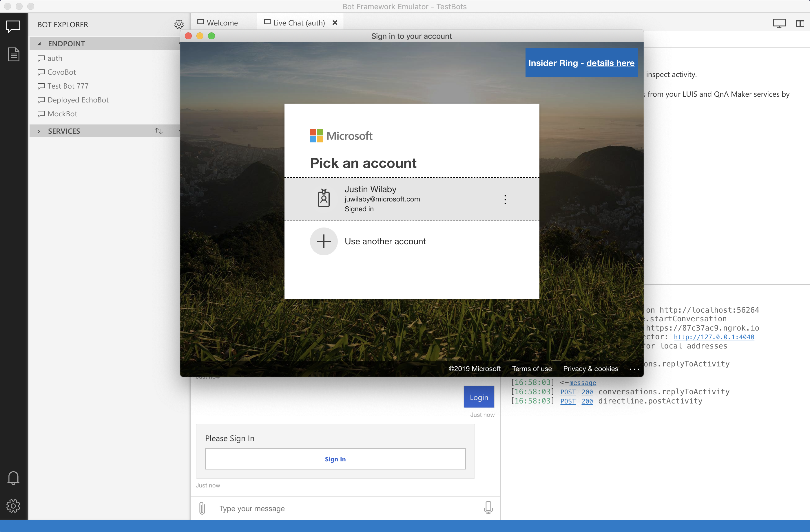The image size is (810, 532).
Task: Pick the Justin Wilaby account
Action: pos(412,199)
